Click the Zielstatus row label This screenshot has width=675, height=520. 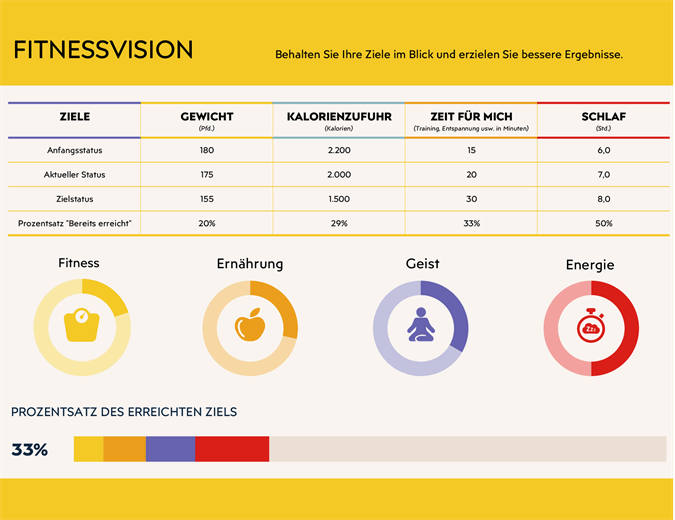[x=74, y=199]
